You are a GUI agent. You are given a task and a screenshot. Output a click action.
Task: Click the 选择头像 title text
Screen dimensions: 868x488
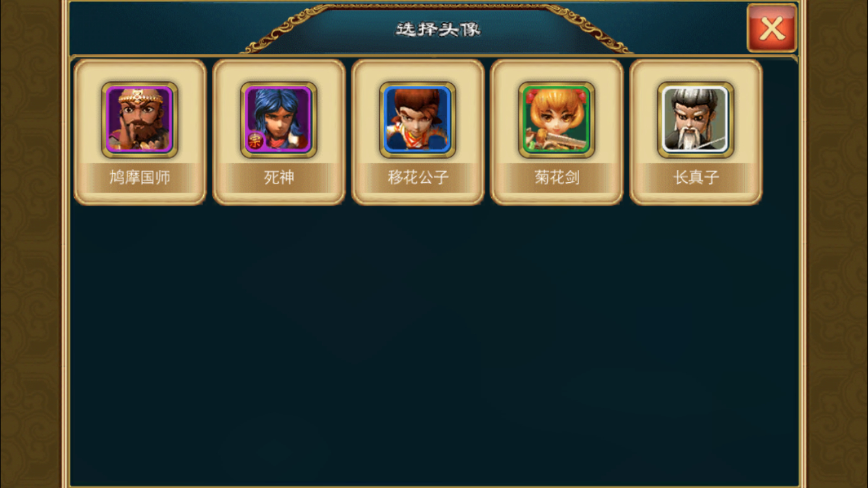click(x=438, y=29)
